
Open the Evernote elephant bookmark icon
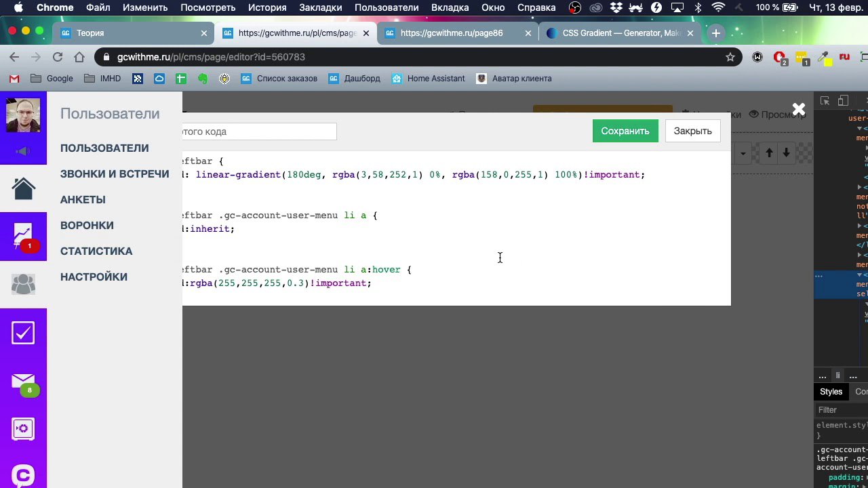202,79
